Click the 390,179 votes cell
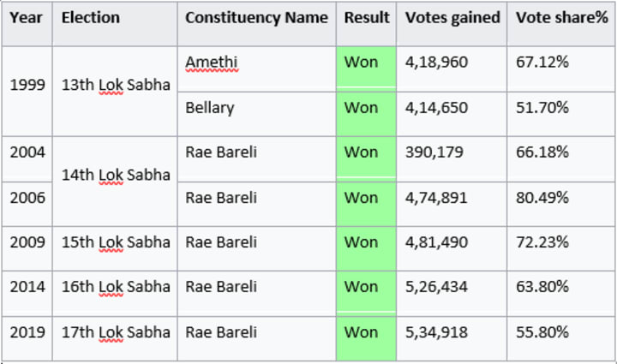Image resolution: width=617 pixels, height=364 pixels. click(x=434, y=152)
